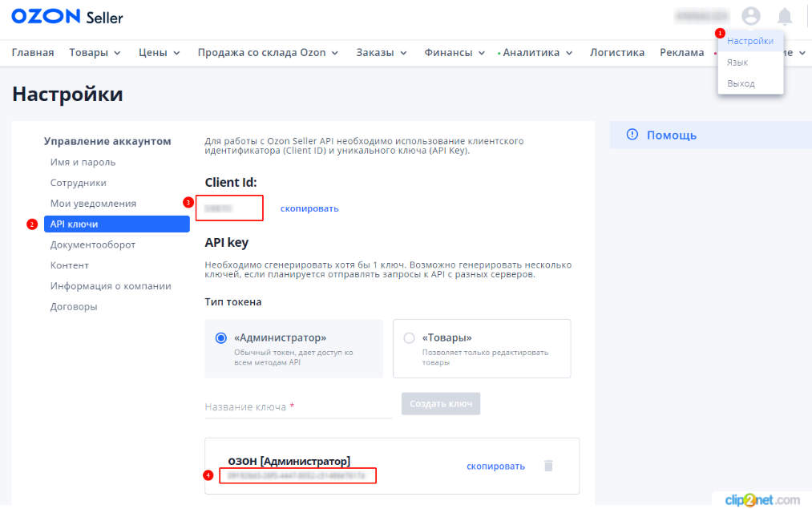
Task: Click the Управление аккаунтом heading
Action: 107,141
